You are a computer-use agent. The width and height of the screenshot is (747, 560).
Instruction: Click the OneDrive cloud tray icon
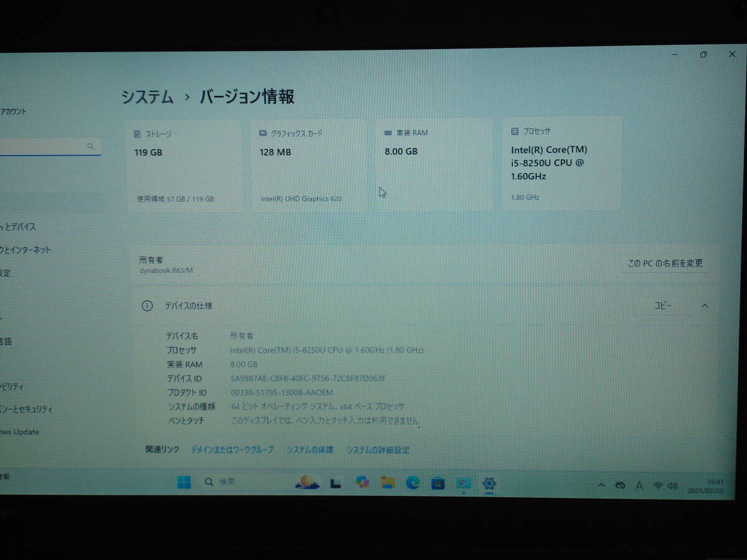point(620,485)
